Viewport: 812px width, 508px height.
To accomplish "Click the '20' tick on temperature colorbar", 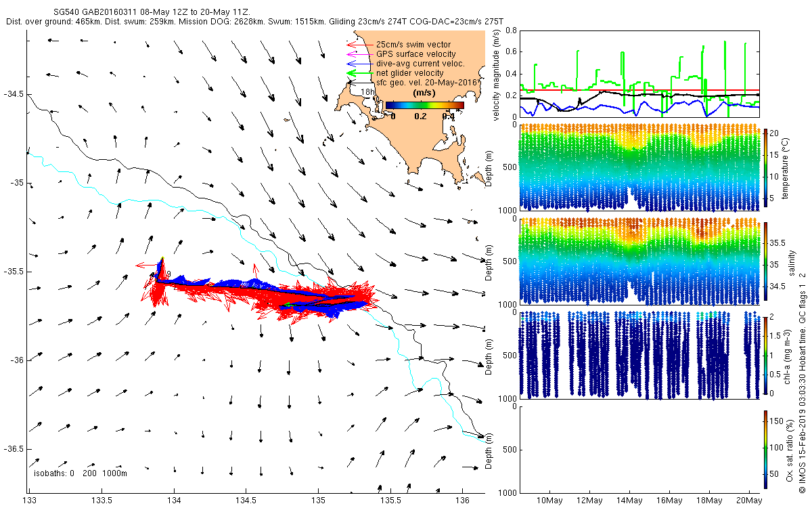I will point(774,132).
